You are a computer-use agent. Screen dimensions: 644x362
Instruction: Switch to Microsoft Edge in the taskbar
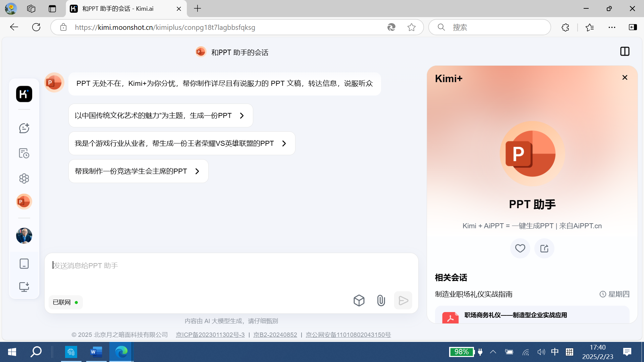point(121,352)
